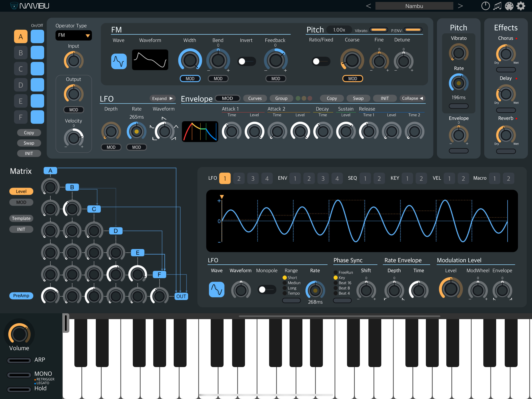The height and width of the screenshot is (399, 532).
Task: Click the envelope shape display thumbnail
Action: [x=200, y=131]
